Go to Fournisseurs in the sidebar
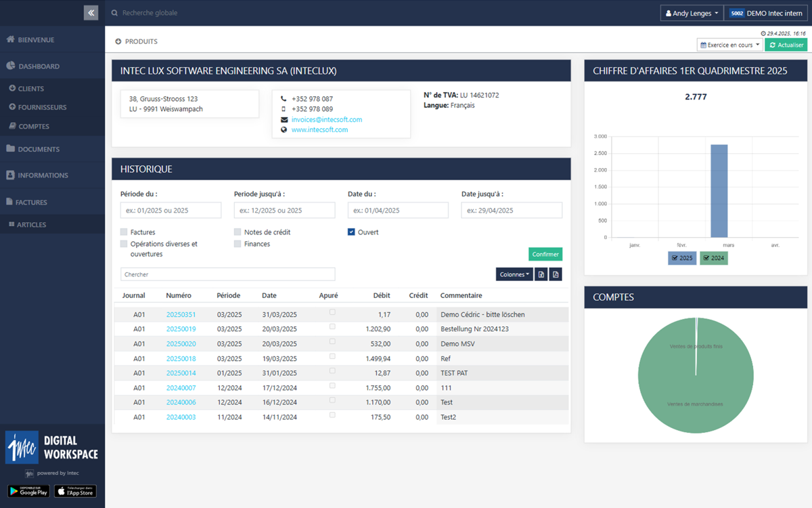Viewport: 812px width, 508px height. (37, 107)
